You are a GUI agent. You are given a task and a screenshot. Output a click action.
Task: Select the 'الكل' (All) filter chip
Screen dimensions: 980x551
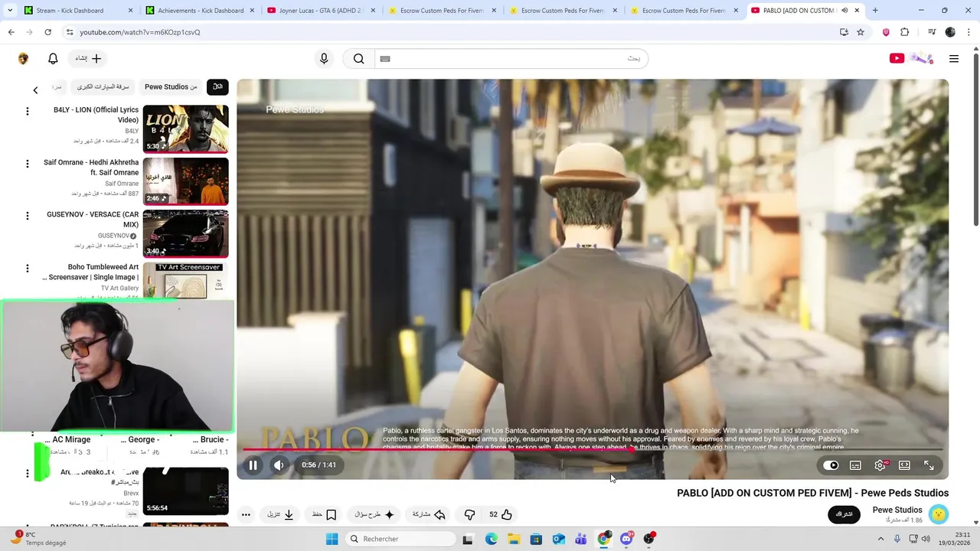(x=217, y=86)
